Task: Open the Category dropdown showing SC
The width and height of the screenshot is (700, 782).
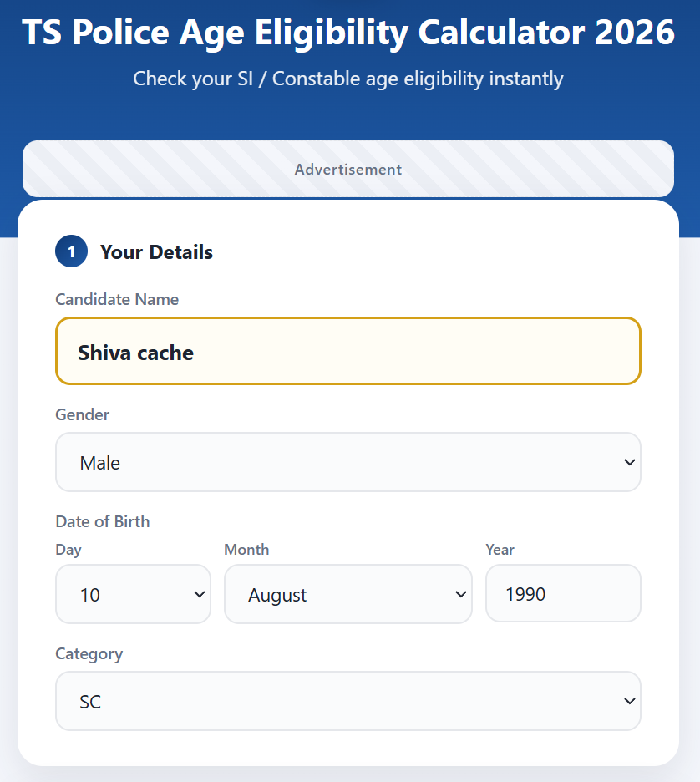Action: click(x=348, y=701)
